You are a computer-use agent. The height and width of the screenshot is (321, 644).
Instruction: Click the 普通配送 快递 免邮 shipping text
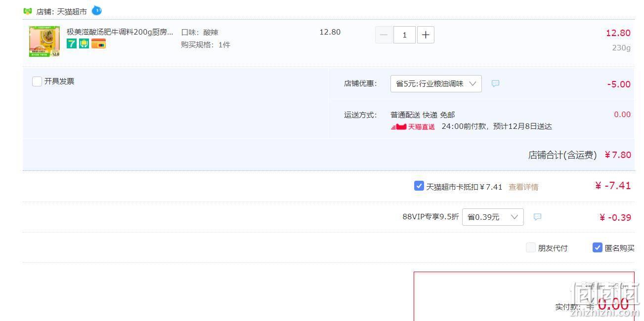[x=423, y=115]
